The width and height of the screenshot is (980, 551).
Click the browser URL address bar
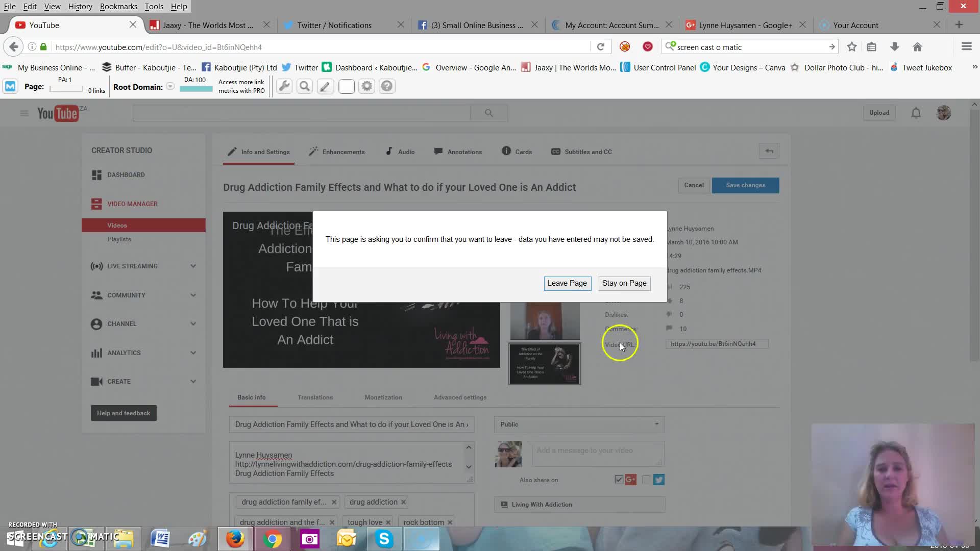[x=322, y=47]
